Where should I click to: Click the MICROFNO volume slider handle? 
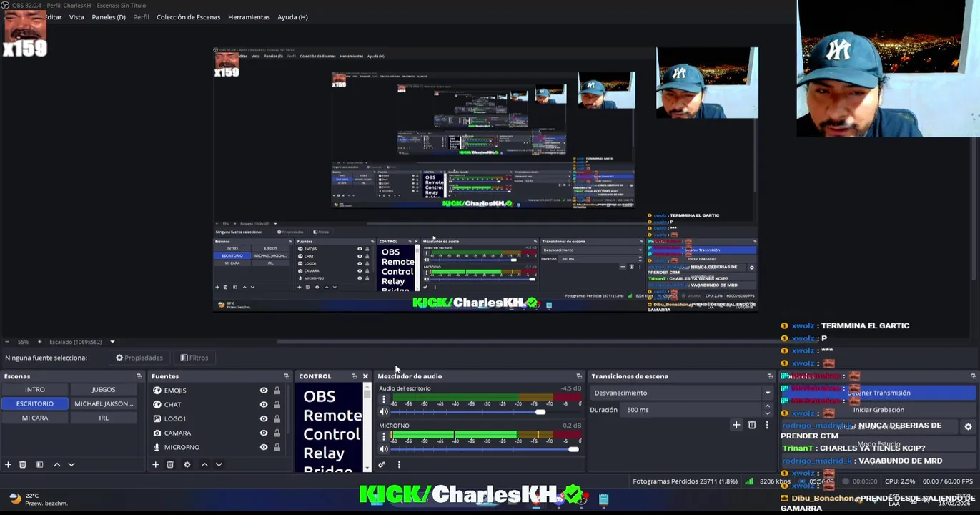coord(573,449)
